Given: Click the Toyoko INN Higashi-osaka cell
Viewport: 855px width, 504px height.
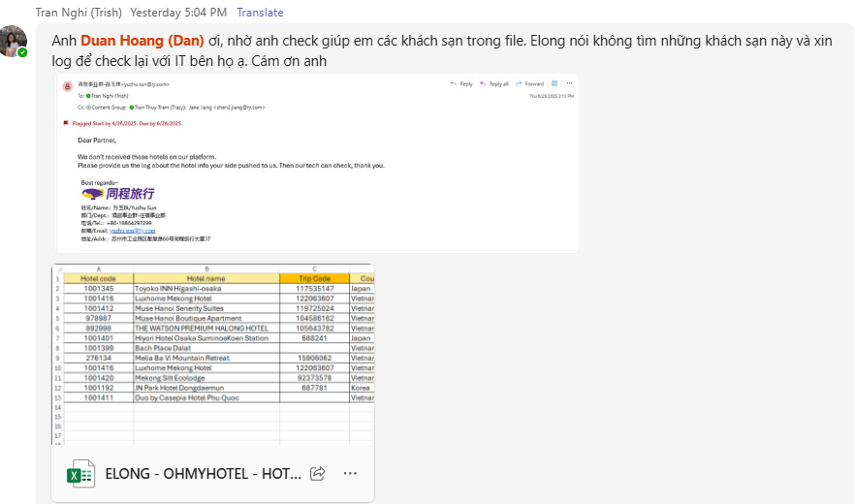Looking at the screenshot, I should point(206,289).
